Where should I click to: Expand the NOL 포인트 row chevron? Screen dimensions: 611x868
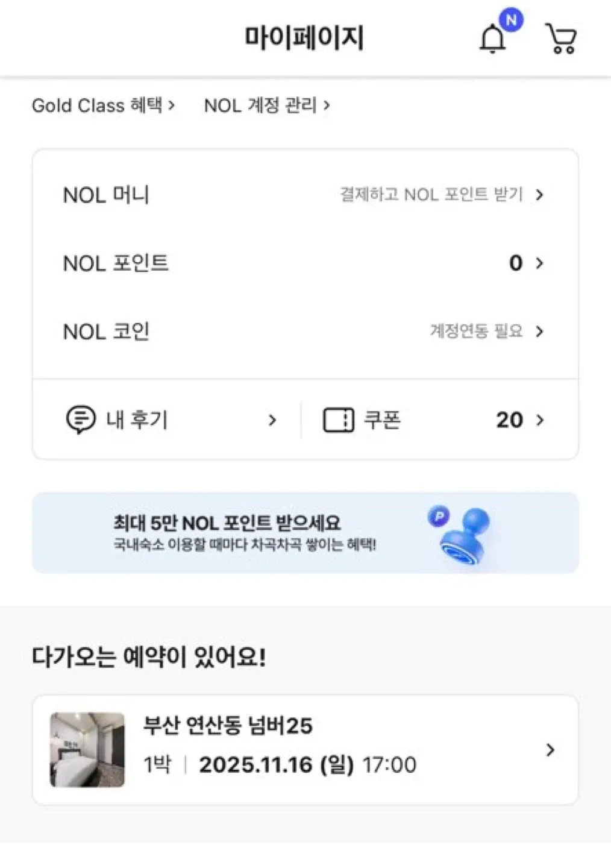pos(539,263)
